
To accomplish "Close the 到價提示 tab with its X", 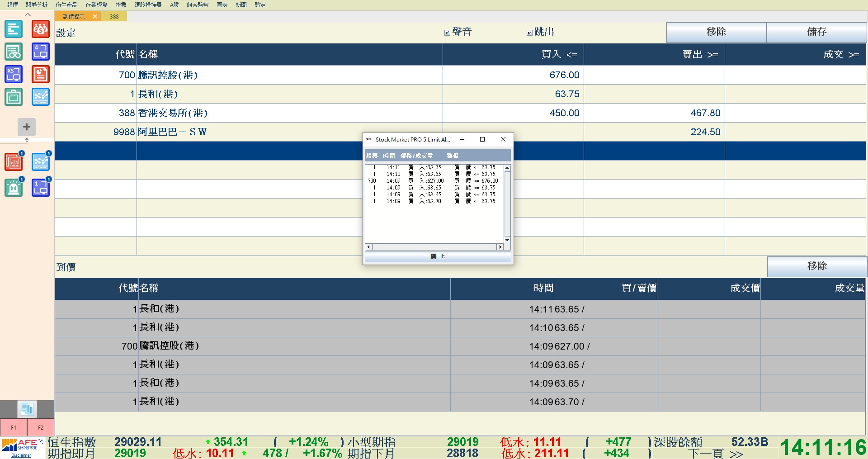I will [x=94, y=16].
